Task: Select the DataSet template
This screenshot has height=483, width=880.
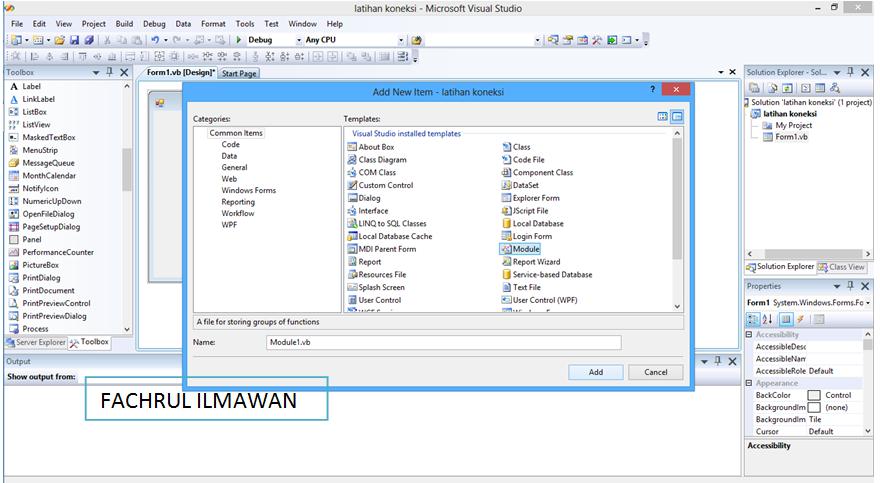Action: click(520, 185)
